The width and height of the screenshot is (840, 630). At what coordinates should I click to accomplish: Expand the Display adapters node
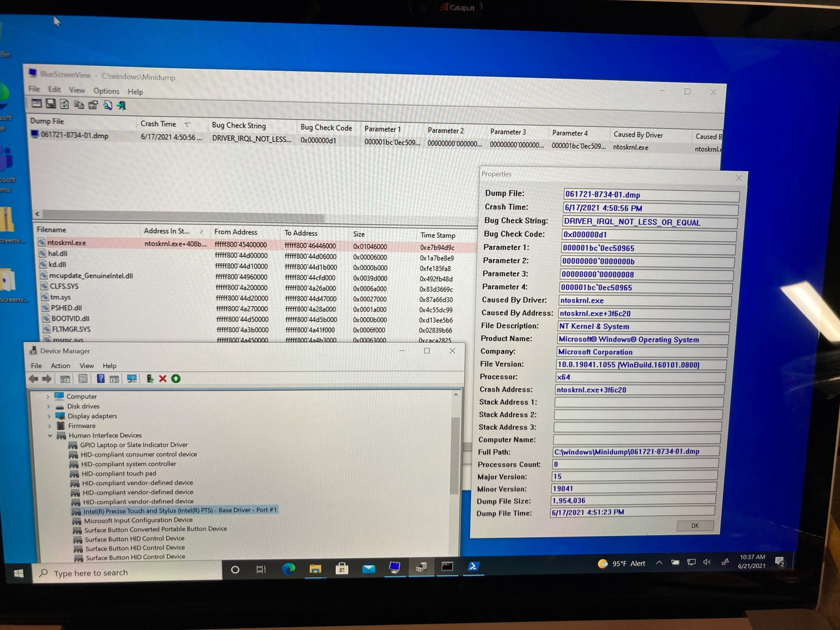49,416
